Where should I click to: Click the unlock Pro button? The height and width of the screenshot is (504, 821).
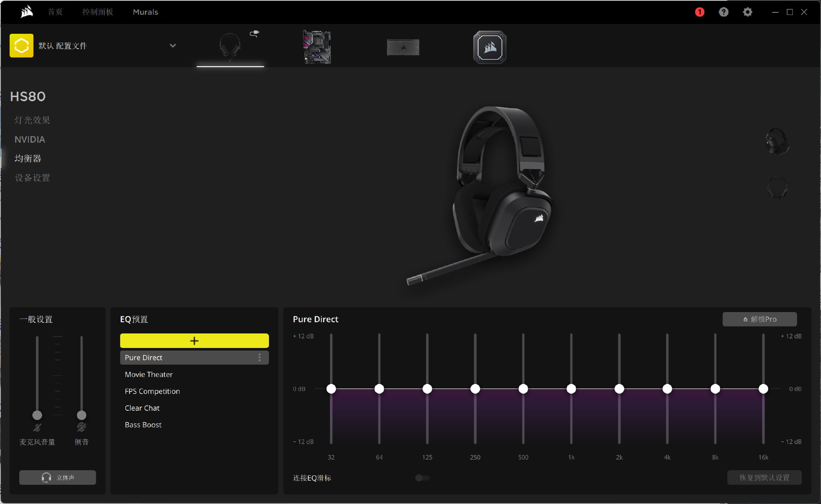759,319
